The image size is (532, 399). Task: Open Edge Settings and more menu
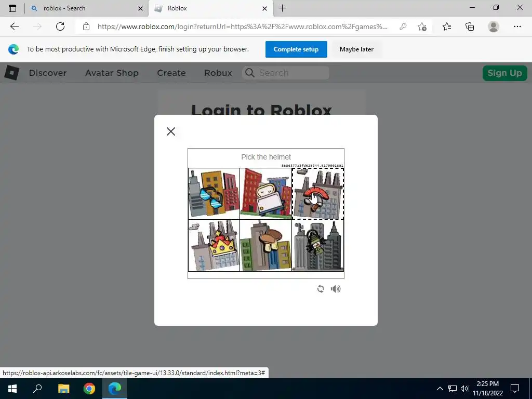click(x=517, y=26)
